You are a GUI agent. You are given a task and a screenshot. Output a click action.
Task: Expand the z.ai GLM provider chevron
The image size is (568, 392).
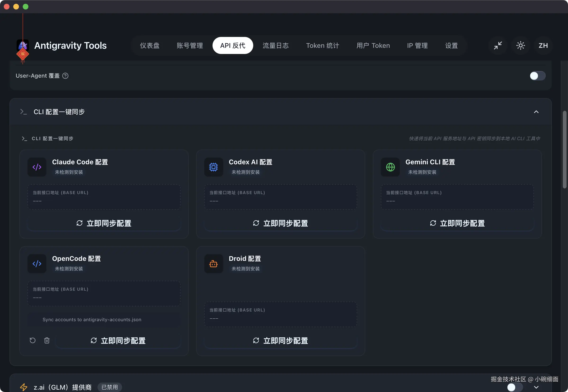(x=536, y=387)
